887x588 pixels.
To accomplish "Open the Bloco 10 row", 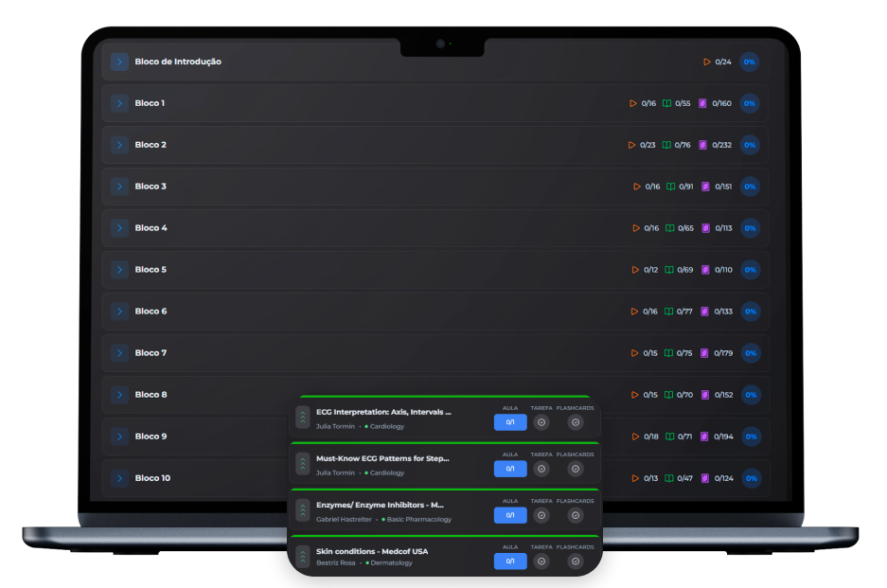I will coord(152,478).
